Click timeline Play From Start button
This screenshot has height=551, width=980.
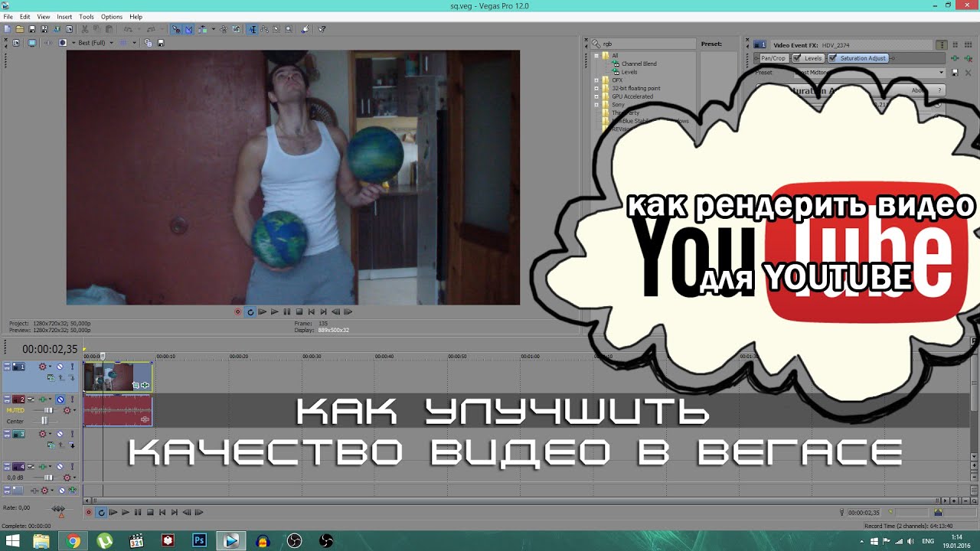(x=113, y=512)
